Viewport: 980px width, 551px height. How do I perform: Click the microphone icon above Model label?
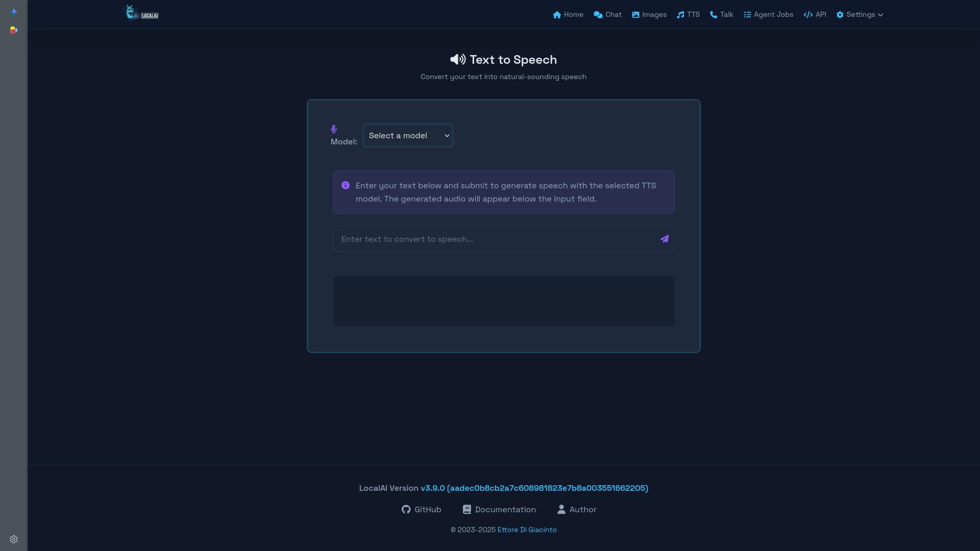[334, 129]
